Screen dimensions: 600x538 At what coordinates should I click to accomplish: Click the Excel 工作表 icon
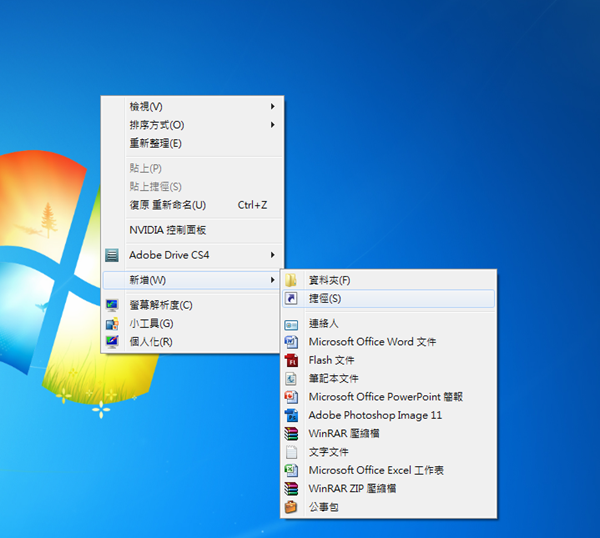(x=291, y=470)
